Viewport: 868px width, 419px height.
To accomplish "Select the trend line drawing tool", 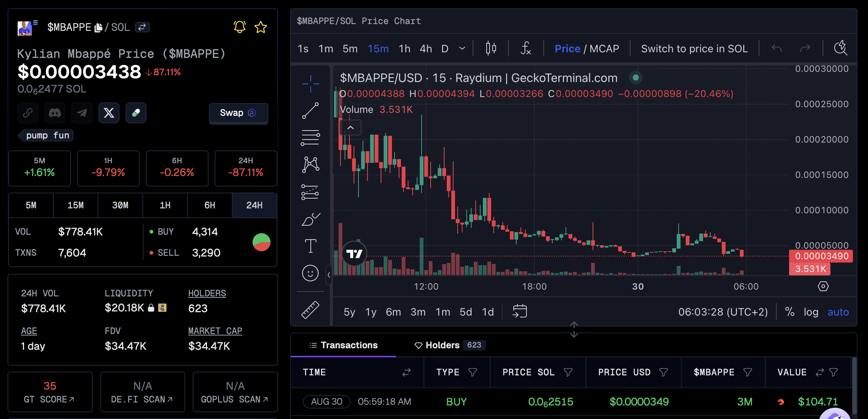I will (310, 111).
